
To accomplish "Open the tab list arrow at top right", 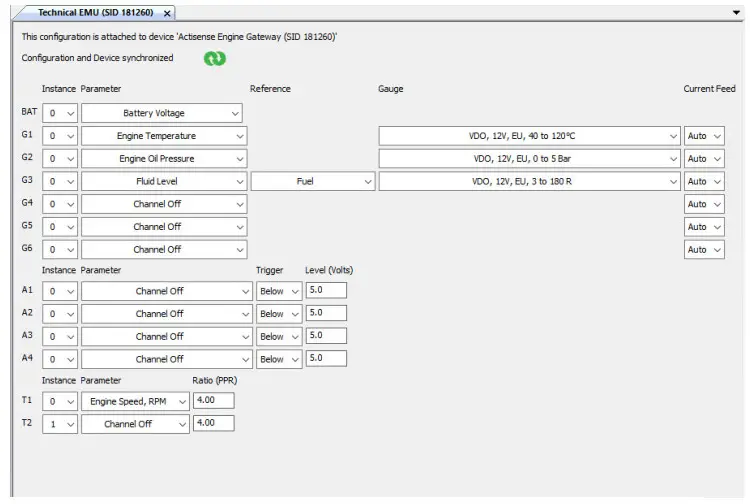I will (737, 12).
